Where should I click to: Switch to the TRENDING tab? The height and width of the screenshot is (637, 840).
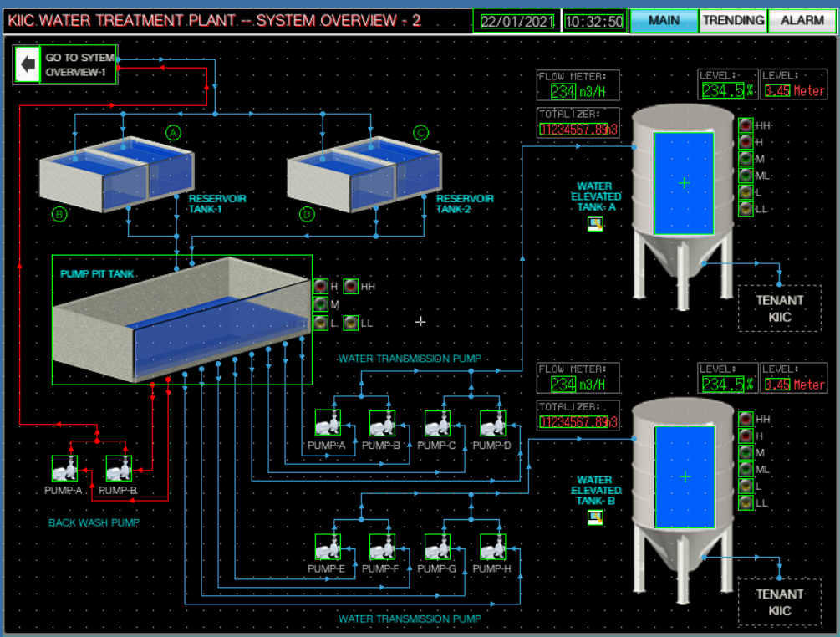point(732,20)
